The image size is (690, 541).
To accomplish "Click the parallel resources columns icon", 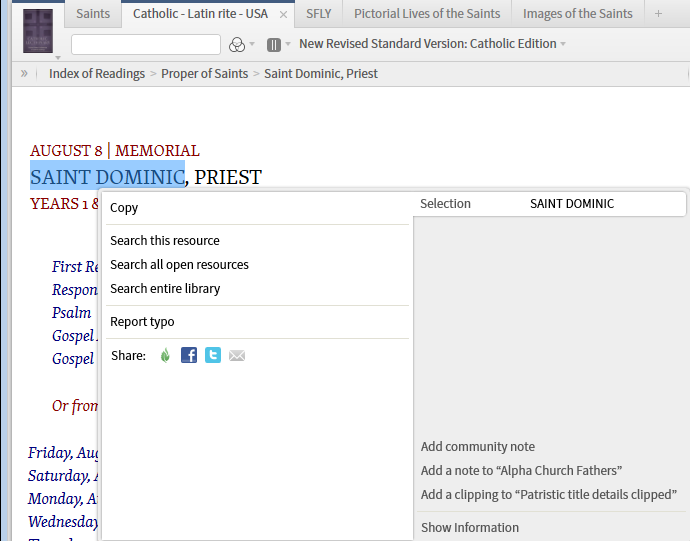I will 274,44.
